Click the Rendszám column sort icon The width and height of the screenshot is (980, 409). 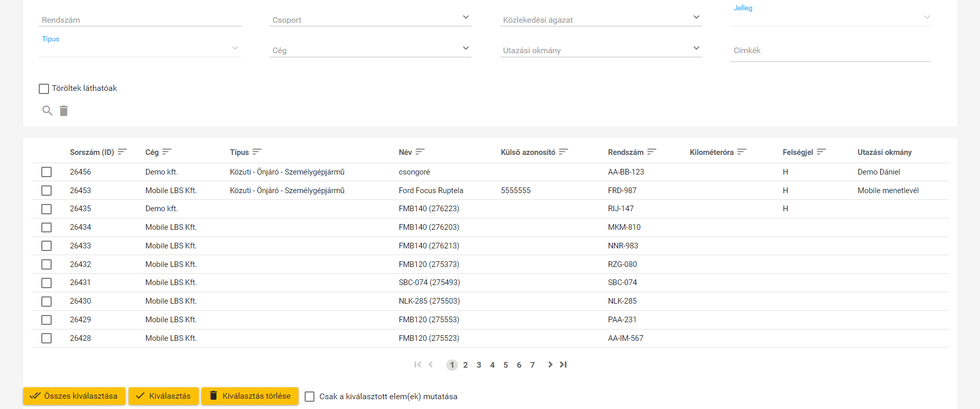tap(652, 152)
